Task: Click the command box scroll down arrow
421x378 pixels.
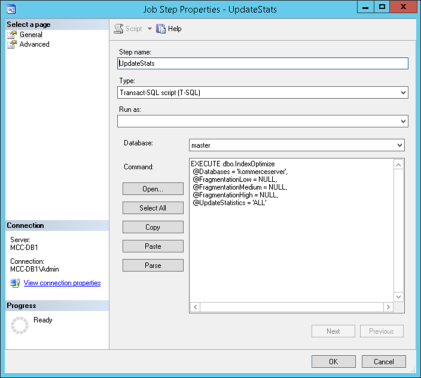Action: pyautogui.click(x=399, y=297)
